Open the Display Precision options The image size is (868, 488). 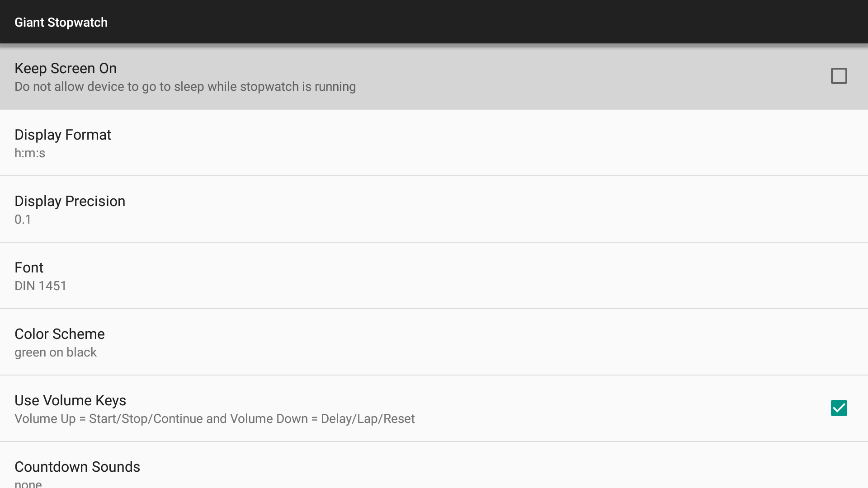(x=434, y=209)
